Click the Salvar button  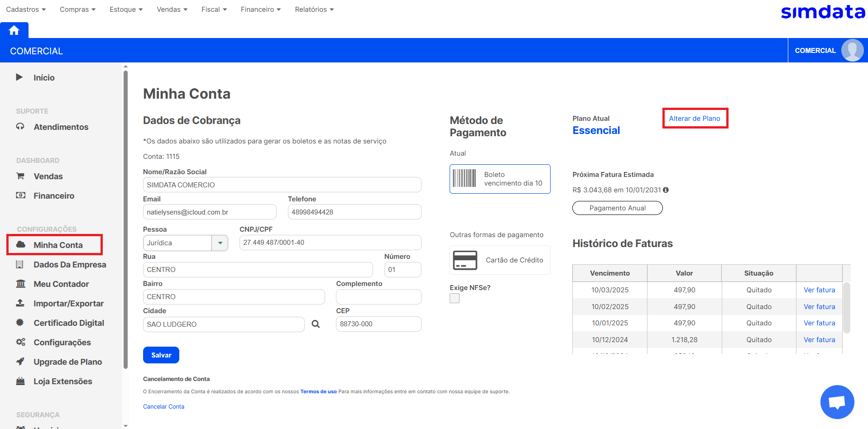coord(161,355)
